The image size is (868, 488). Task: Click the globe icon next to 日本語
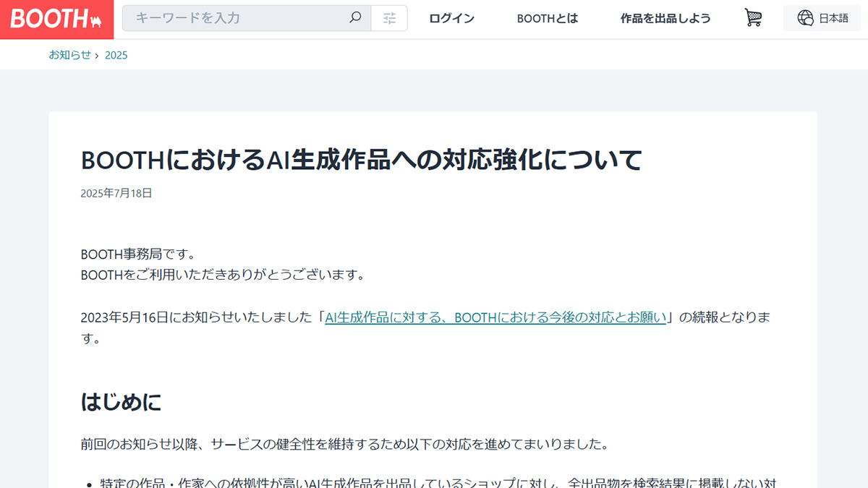pos(803,17)
